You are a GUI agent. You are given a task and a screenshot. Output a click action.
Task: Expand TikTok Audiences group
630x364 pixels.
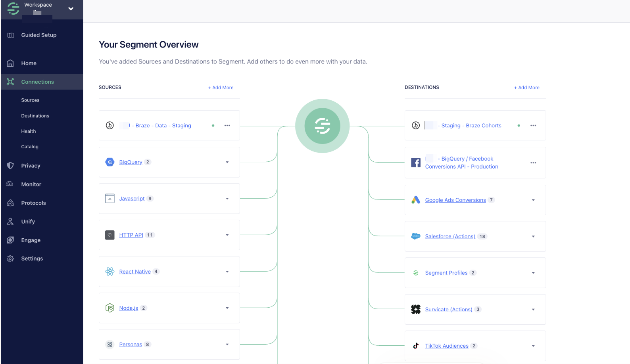pyautogui.click(x=533, y=346)
